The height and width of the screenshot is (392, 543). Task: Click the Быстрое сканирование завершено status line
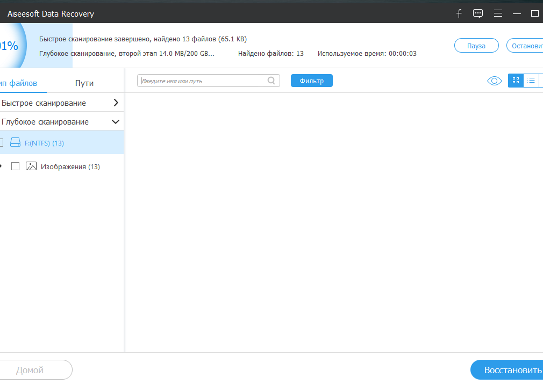(142, 39)
